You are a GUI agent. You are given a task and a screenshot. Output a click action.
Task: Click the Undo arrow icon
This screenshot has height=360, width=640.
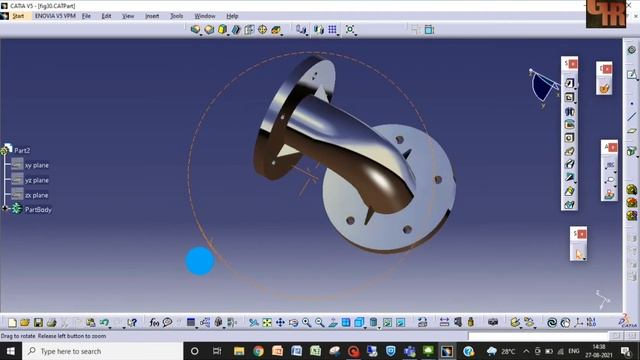(104, 323)
